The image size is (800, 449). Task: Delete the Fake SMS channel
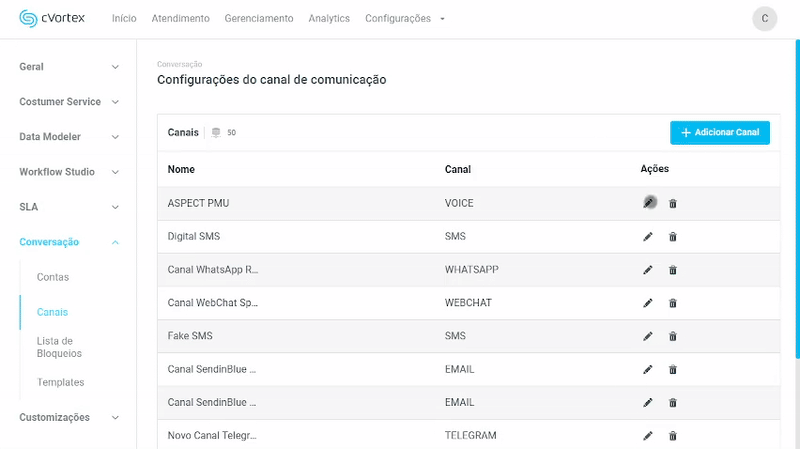point(673,336)
